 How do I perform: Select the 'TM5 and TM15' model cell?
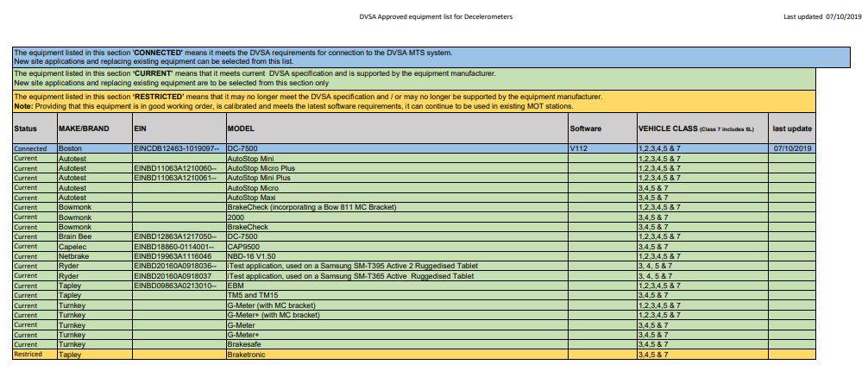(398, 295)
